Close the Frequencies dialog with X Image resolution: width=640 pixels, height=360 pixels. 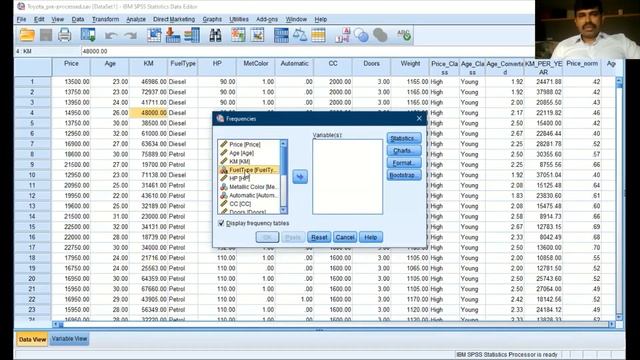click(x=419, y=118)
